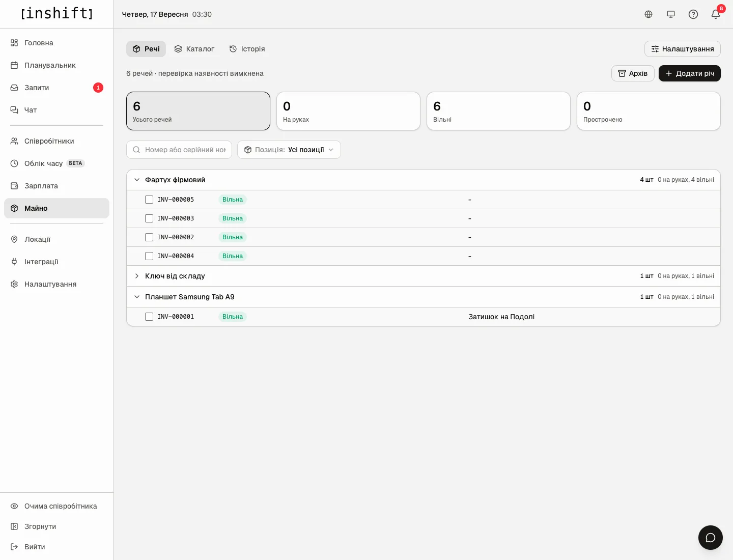Click Додати річ button
733x560 pixels.
(x=690, y=73)
